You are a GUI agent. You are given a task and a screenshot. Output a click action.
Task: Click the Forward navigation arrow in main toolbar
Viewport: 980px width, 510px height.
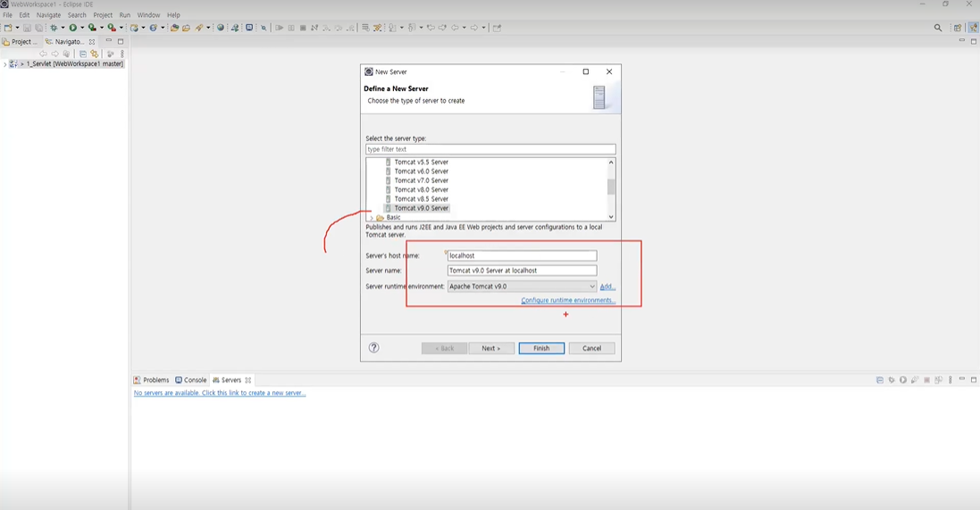pyautogui.click(x=474, y=28)
